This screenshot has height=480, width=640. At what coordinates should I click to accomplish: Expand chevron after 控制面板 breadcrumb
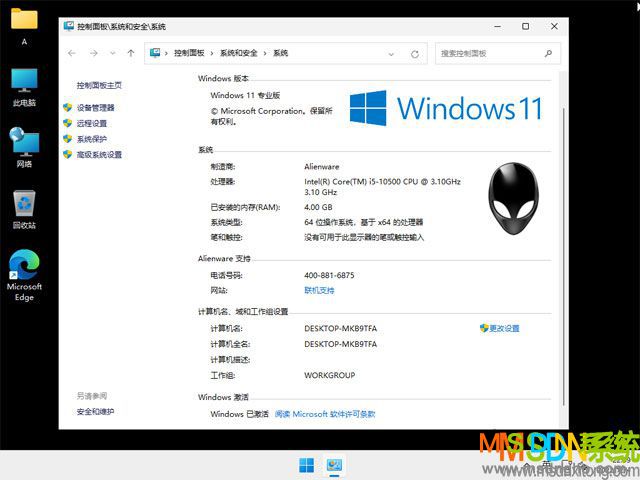(x=212, y=53)
